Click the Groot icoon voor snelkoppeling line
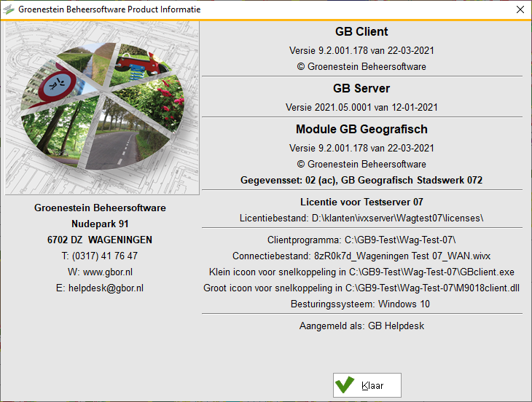This screenshot has width=532, height=402. coord(361,288)
